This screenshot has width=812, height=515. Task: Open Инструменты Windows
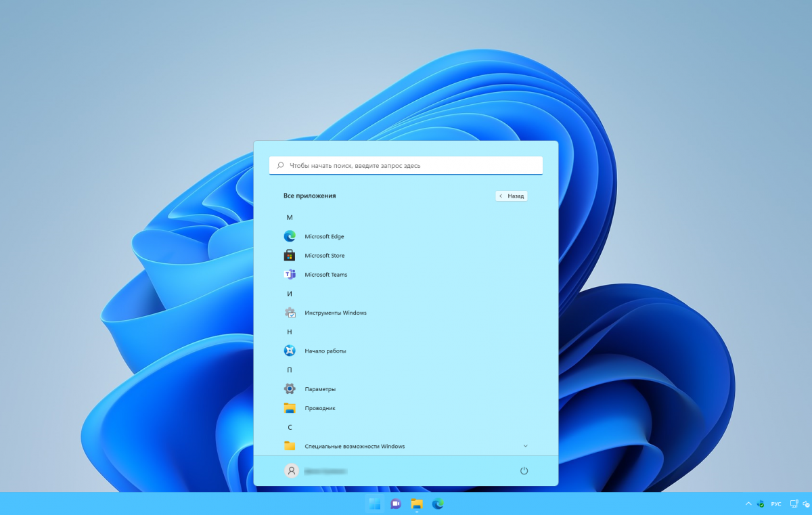pyautogui.click(x=335, y=313)
